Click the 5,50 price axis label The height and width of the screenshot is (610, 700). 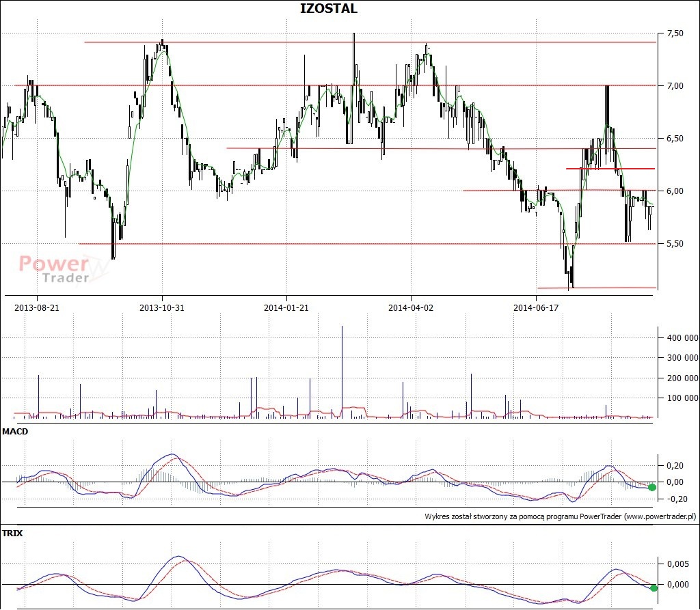pyautogui.click(x=675, y=244)
